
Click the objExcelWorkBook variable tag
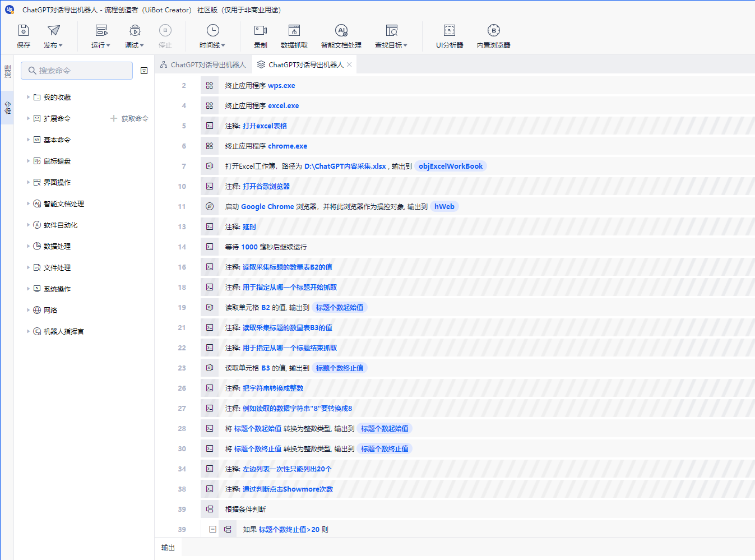coord(451,166)
